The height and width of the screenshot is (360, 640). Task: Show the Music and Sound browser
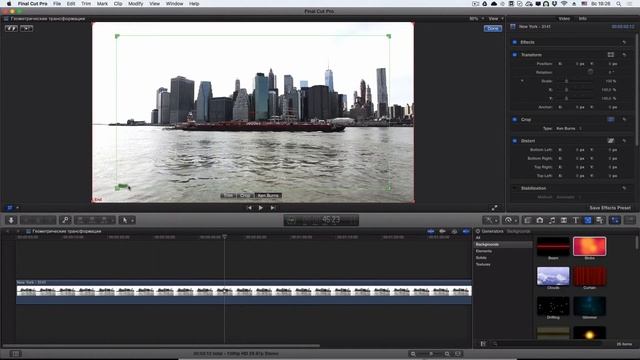552,220
